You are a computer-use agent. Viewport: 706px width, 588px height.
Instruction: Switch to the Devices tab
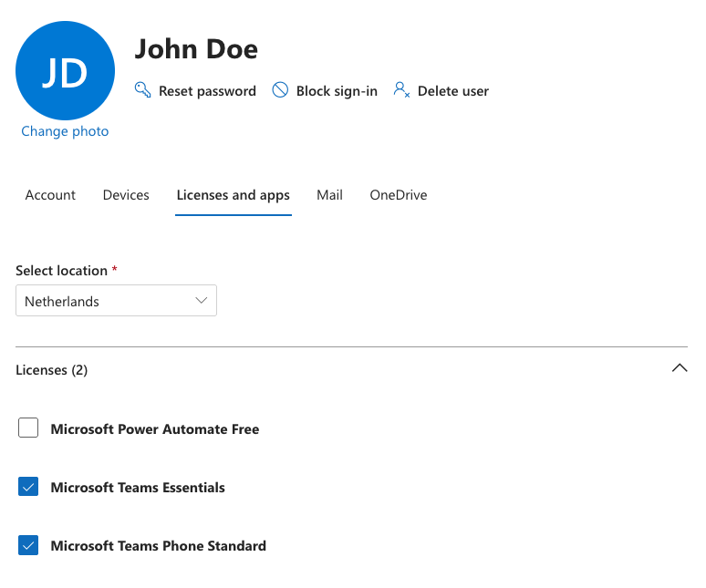tap(126, 195)
